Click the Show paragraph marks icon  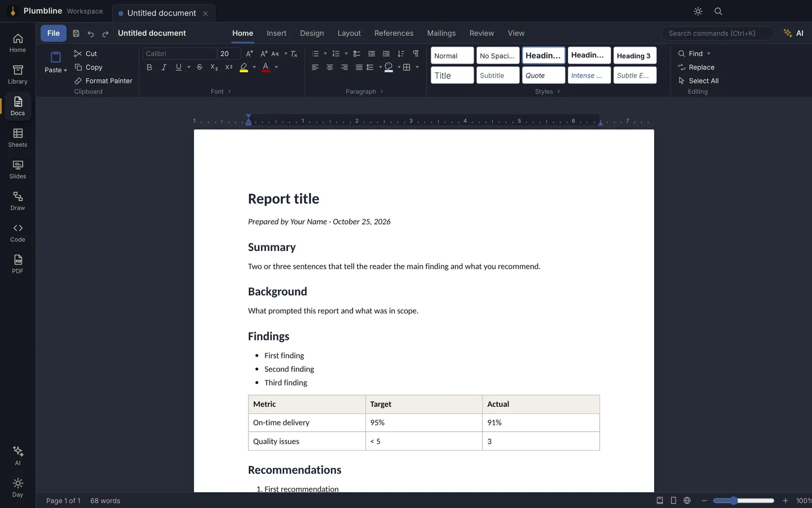[416, 54]
